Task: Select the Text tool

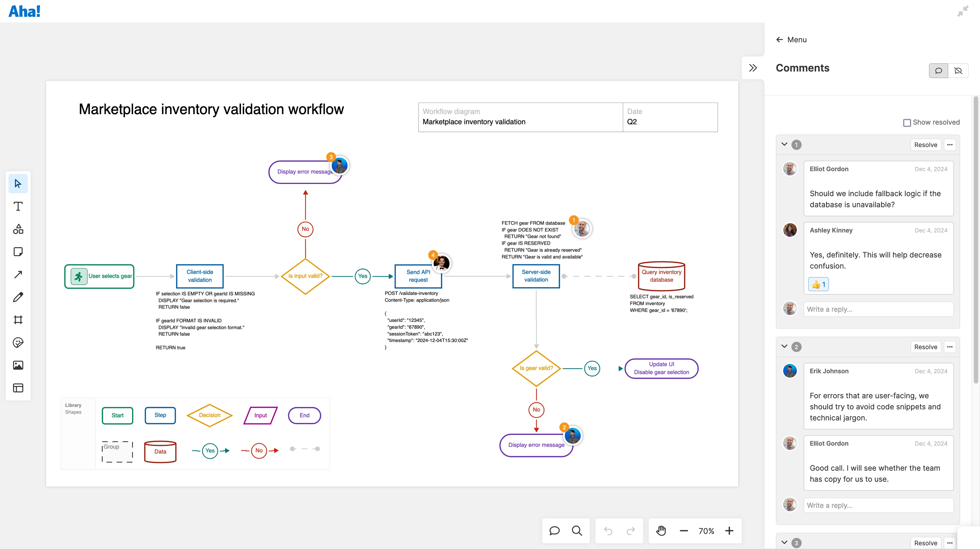Action: click(x=18, y=206)
